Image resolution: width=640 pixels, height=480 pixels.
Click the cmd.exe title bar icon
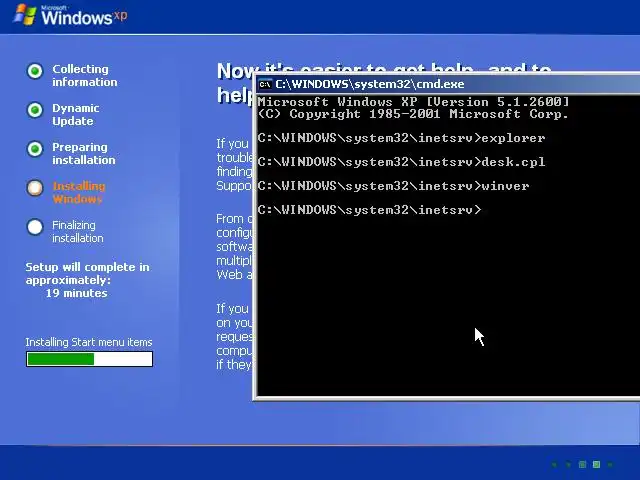tap(265, 84)
